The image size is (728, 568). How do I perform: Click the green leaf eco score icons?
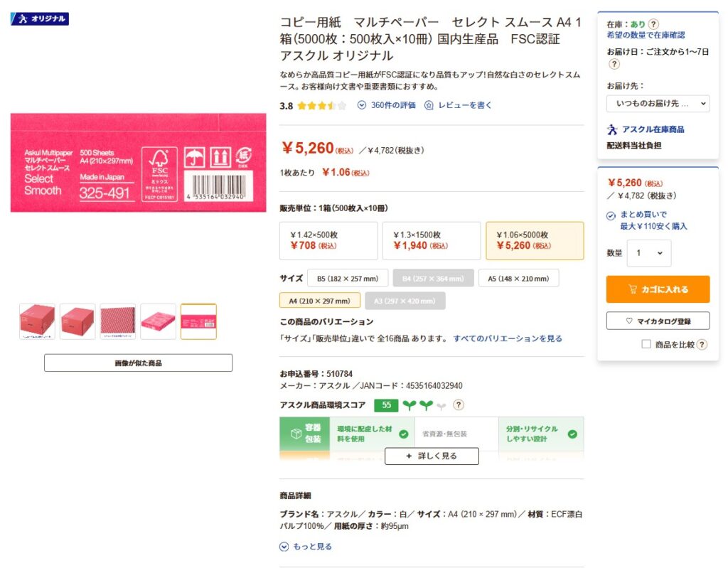coord(424,405)
